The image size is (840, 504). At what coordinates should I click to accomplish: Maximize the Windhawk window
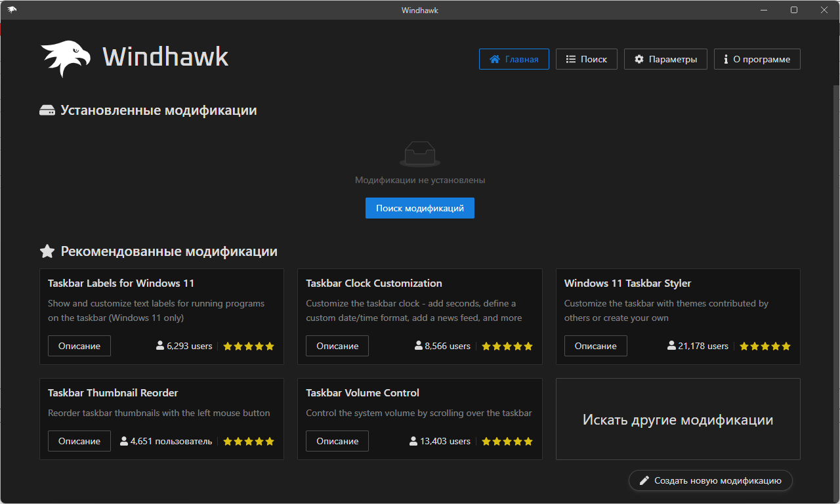point(794,10)
